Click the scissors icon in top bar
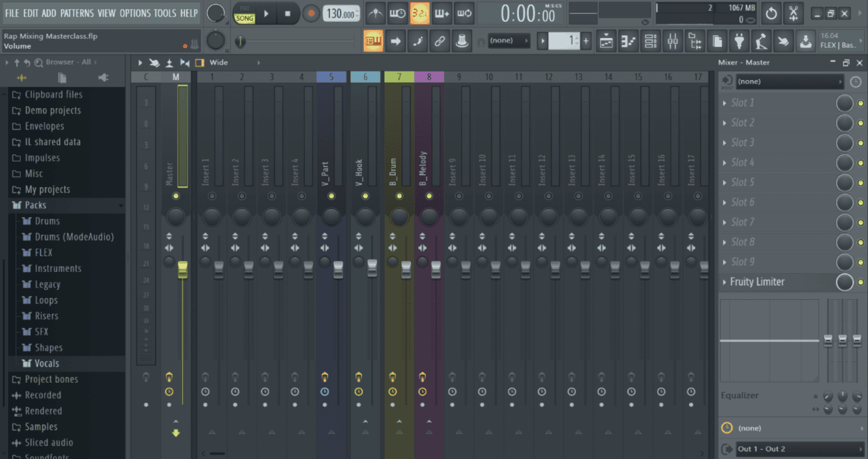 [x=793, y=13]
